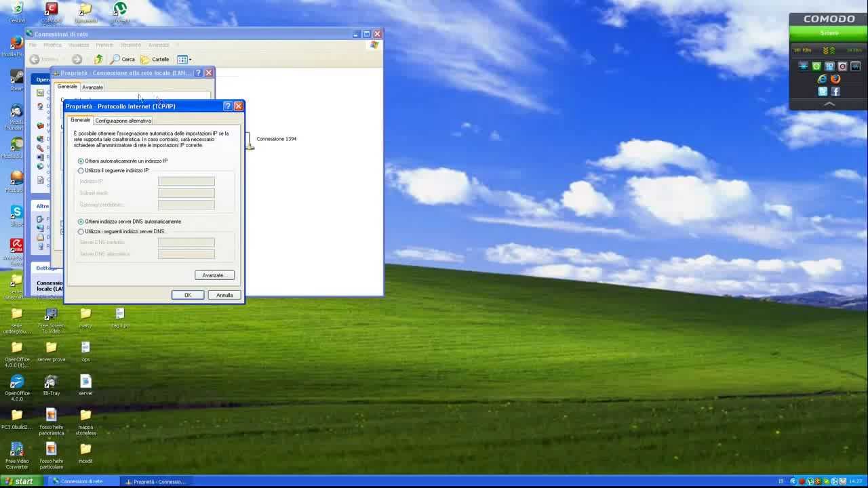Click the Cerca toolbar button
This screenshot has width=868, height=488.
pyautogui.click(x=123, y=60)
